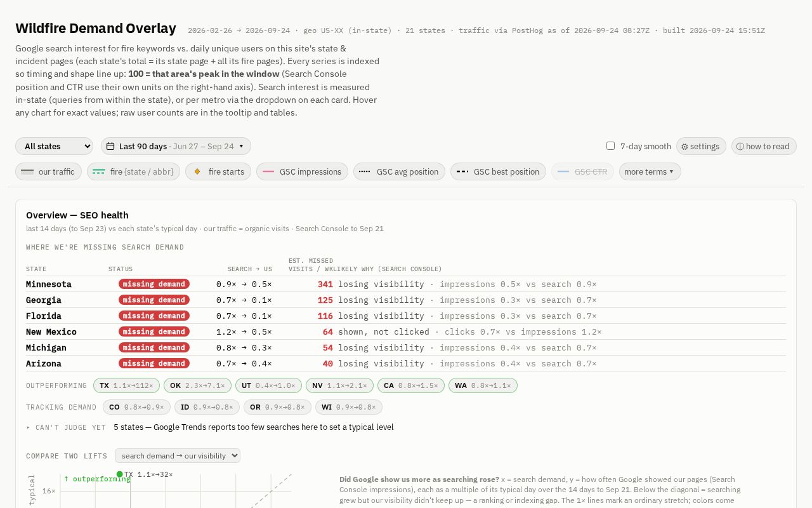This screenshot has width=812, height=508.
Task: Click the CA outperforming chip
Action: click(410, 385)
